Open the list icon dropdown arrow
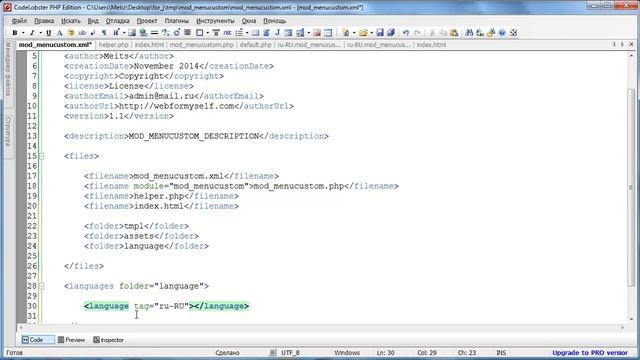The height and width of the screenshot is (360, 640). point(247,33)
